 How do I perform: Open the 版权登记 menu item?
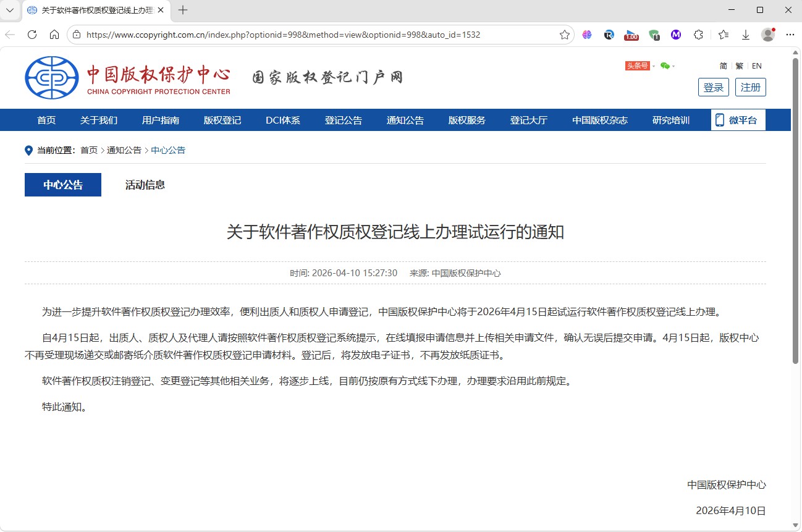[x=222, y=120]
